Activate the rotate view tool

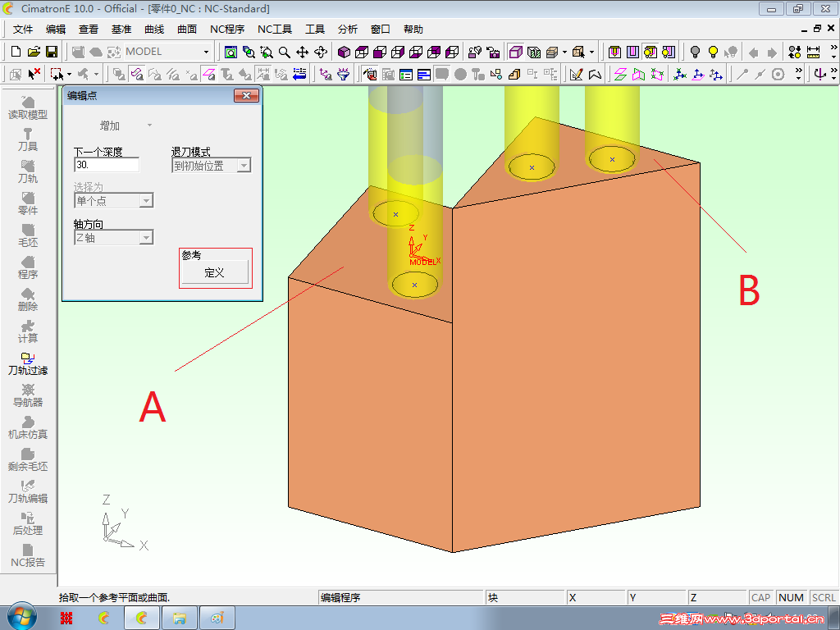click(321, 52)
